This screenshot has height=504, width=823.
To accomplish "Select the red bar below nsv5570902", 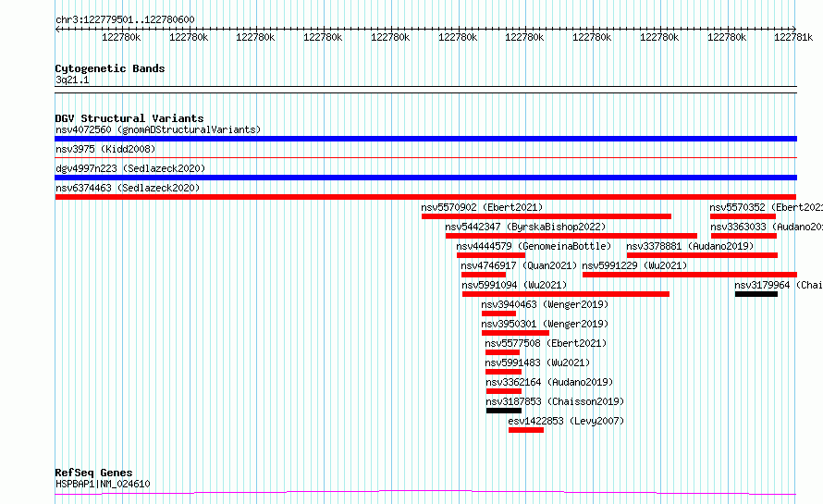I will click(547, 216).
